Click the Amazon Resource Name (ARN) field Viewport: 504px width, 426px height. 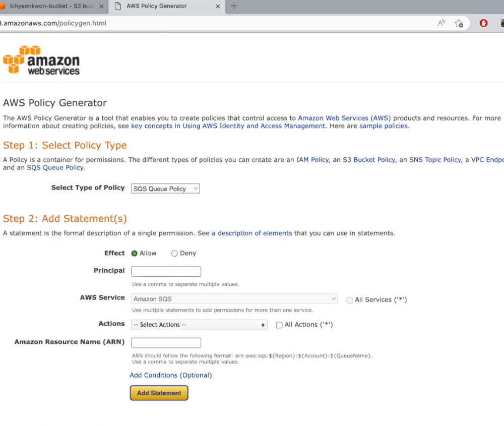coord(166,343)
